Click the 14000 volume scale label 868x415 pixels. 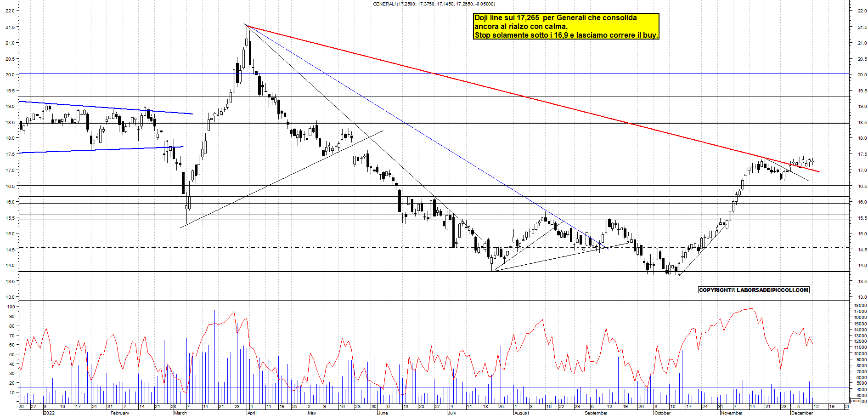(x=860, y=330)
